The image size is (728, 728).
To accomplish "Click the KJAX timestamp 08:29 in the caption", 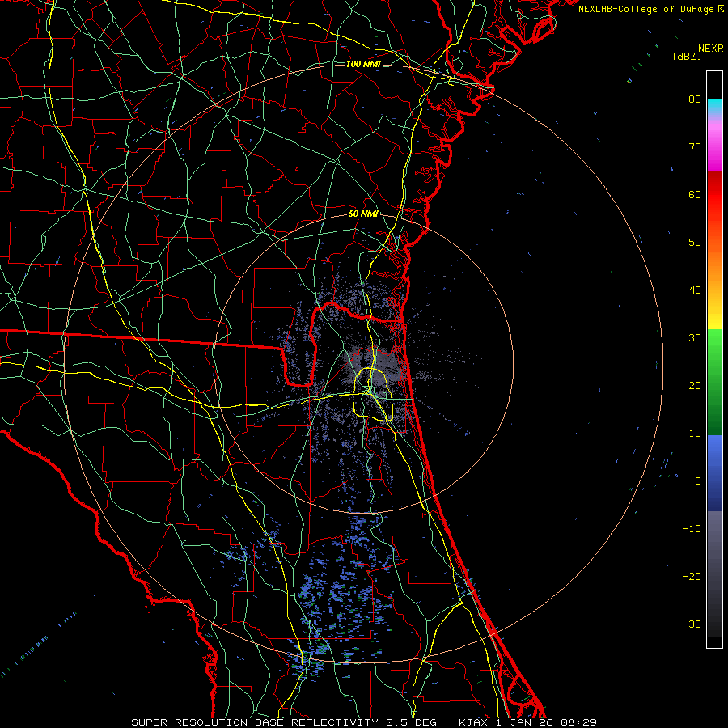I will (578, 722).
